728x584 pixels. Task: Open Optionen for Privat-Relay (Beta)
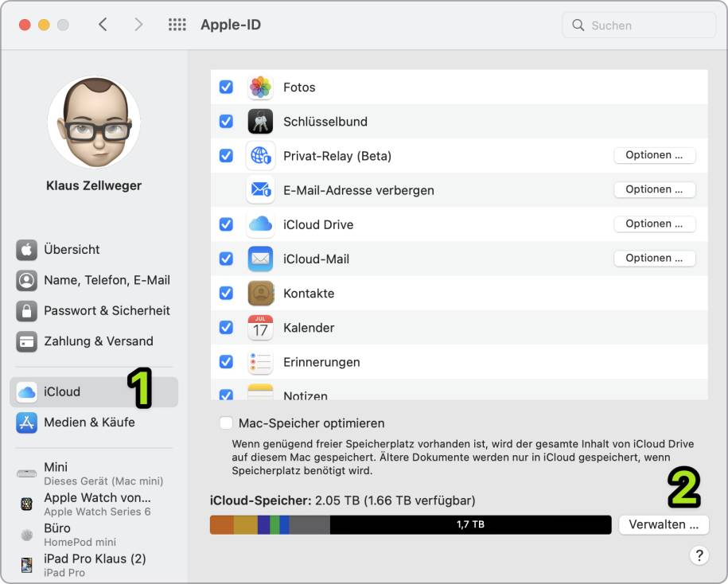coord(655,155)
